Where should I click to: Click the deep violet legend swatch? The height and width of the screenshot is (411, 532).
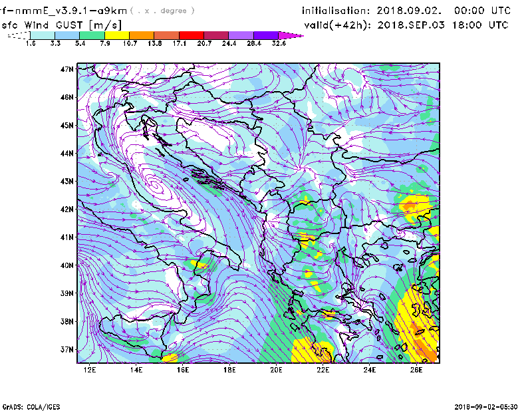266,35
